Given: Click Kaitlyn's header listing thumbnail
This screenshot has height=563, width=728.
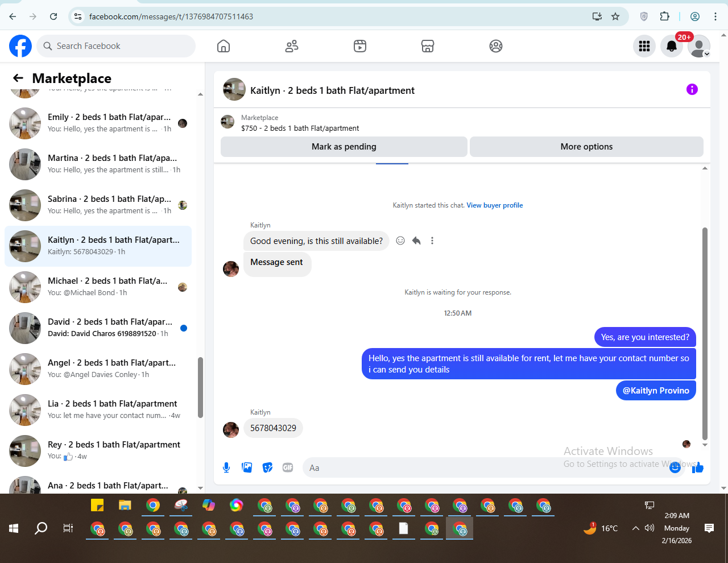Looking at the screenshot, I should 234,89.
